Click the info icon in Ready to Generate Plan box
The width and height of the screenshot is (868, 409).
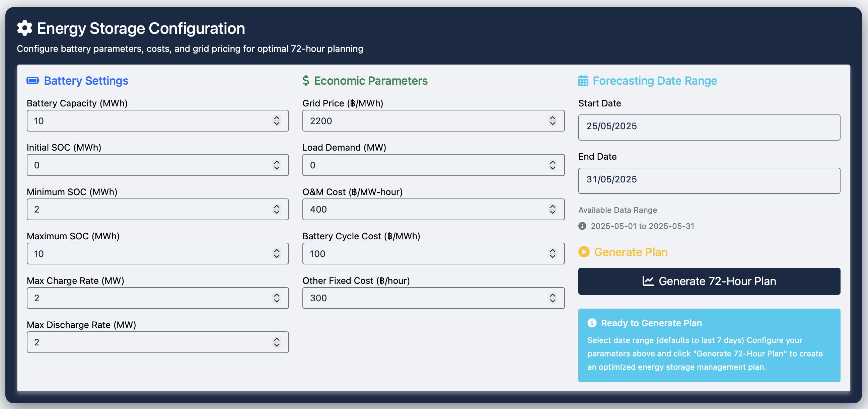pyautogui.click(x=592, y=323)
